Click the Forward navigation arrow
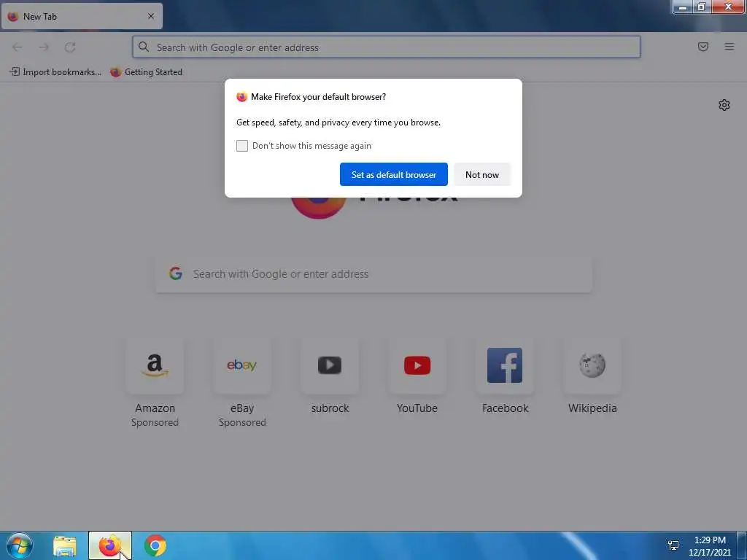Image resolution: width=747 pixels, height=560 pixels. coord(43,47)
